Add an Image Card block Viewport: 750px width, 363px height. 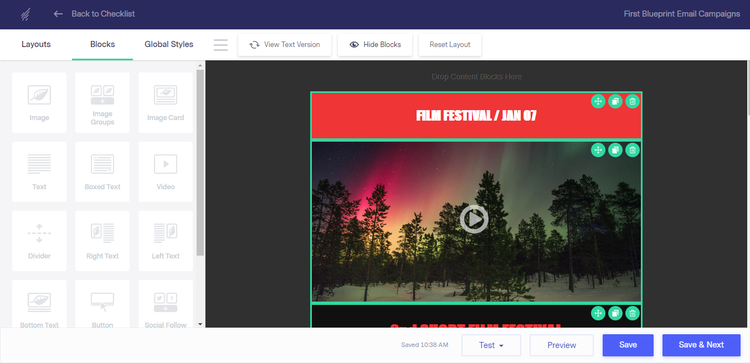(165, 102)
